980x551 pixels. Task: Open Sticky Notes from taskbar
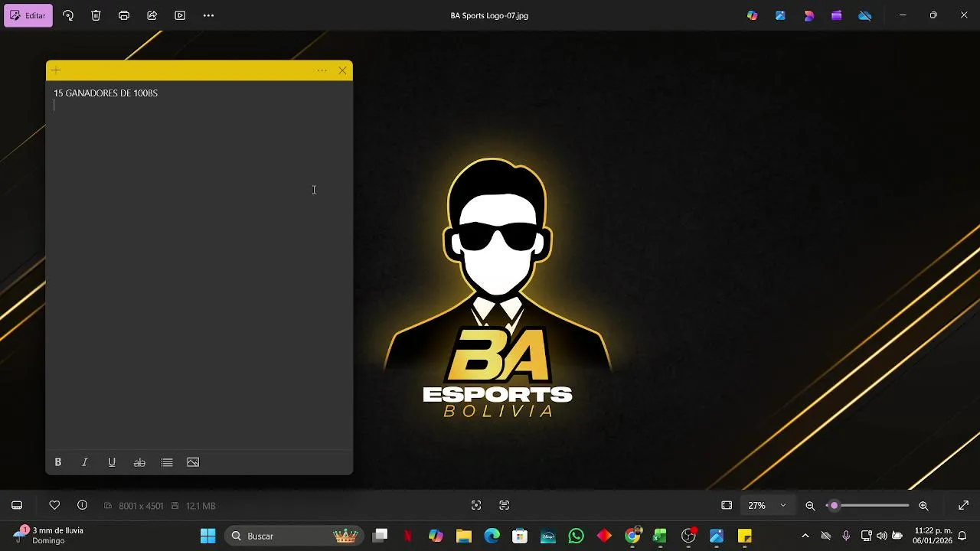pyautogui.click(x=744, y=536)
